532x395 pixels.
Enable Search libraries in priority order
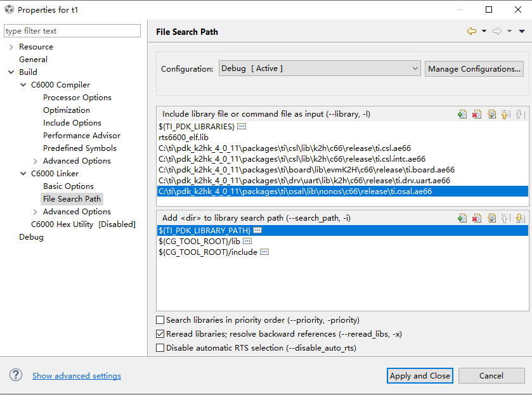pyautogui.click(x=160, y=320)
